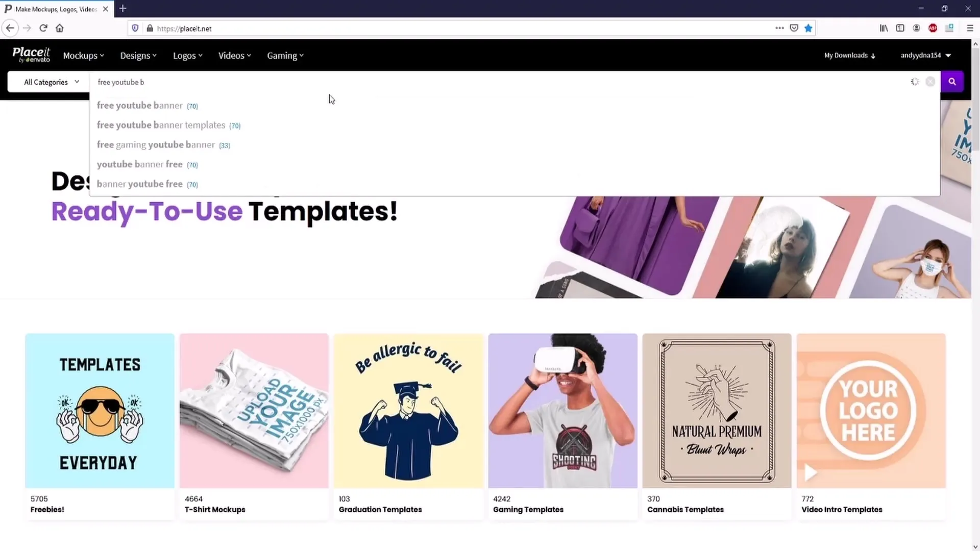Screen dimensions: 980x551
Task: Click the Logos menu navigation item
Action: (x=185, y=55)
